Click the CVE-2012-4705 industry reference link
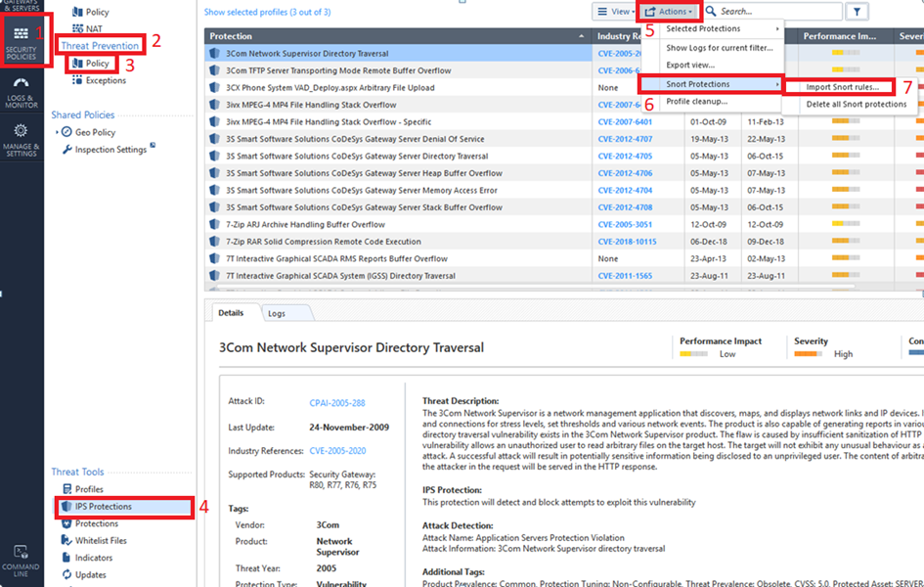Screen dimensions: 924x587 pos(626,157)
